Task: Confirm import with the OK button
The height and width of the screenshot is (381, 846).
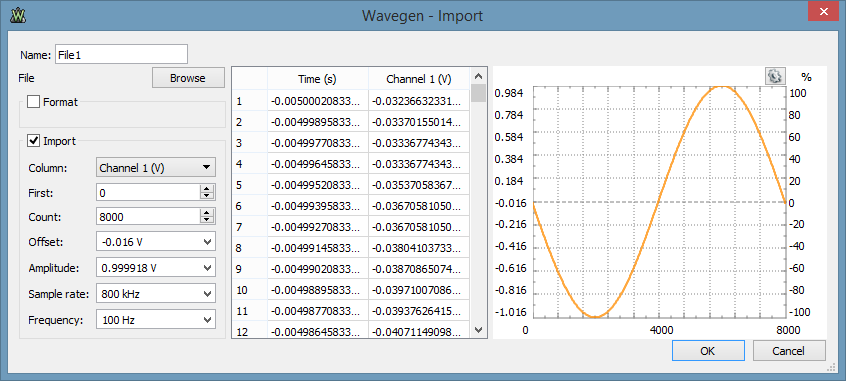Action: pyautogui.click(x=708, y=351)
